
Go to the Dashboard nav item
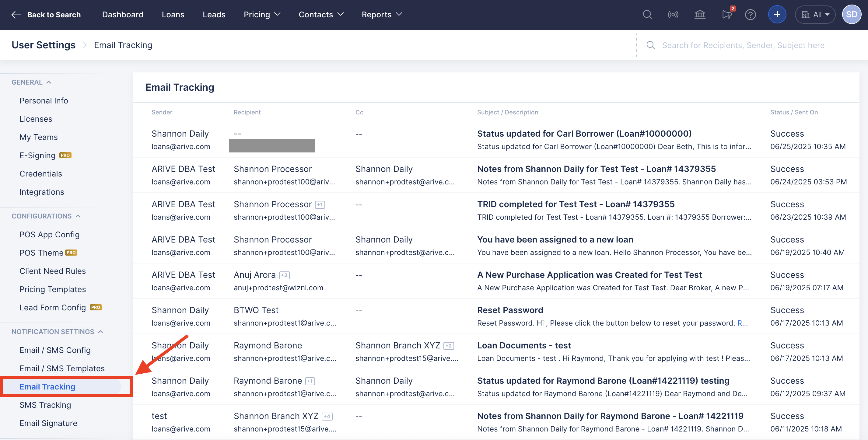[123, 15]
